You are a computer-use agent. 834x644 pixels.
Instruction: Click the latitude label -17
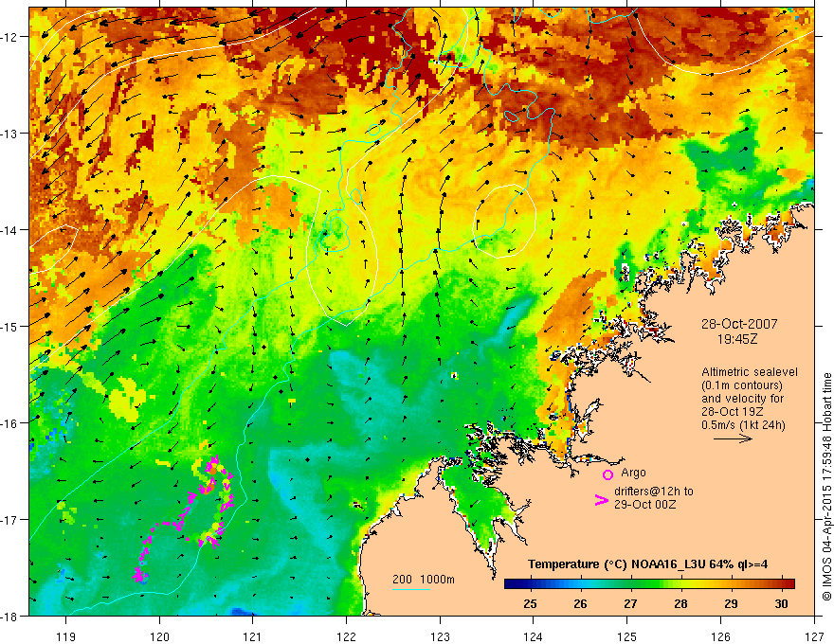[10, 520]
